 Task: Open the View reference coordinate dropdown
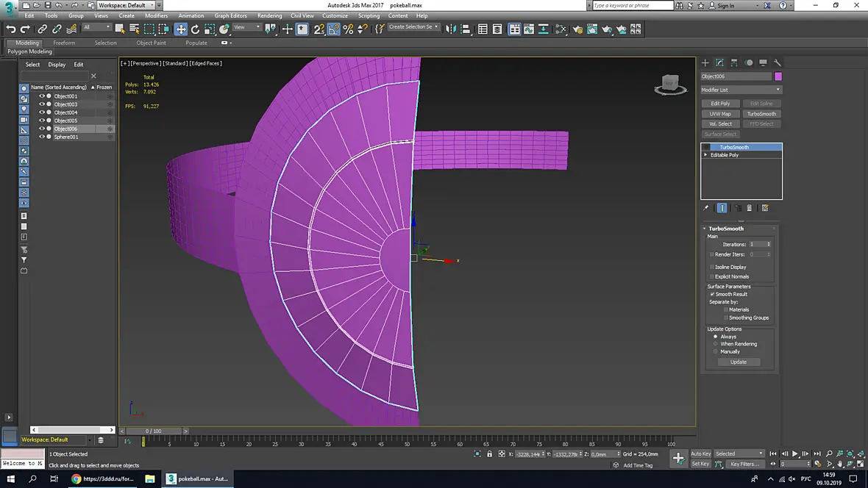coord(246,27)
